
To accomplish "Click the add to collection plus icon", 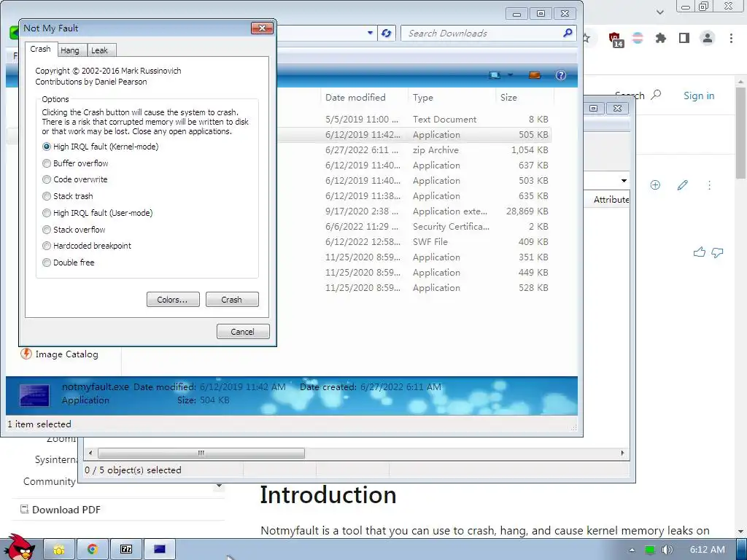I will pos(656,185).
